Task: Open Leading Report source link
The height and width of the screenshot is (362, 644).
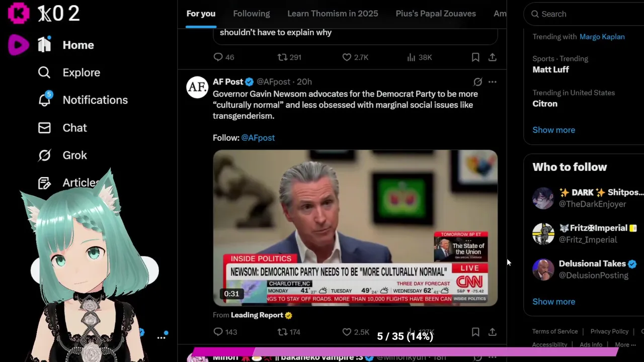Action: [x=257, y=315]
